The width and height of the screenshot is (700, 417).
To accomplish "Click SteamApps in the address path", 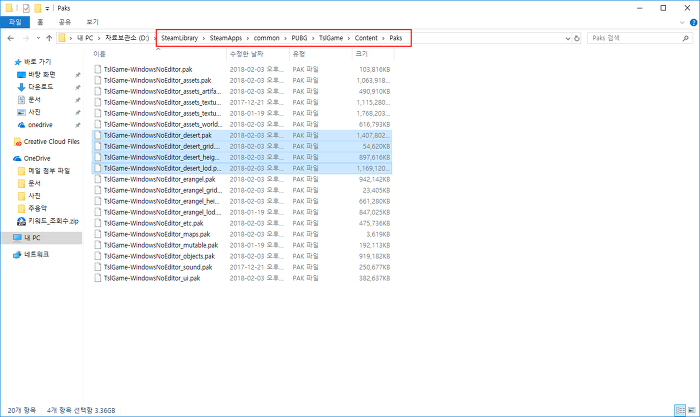I will click(x=226, y=38).
